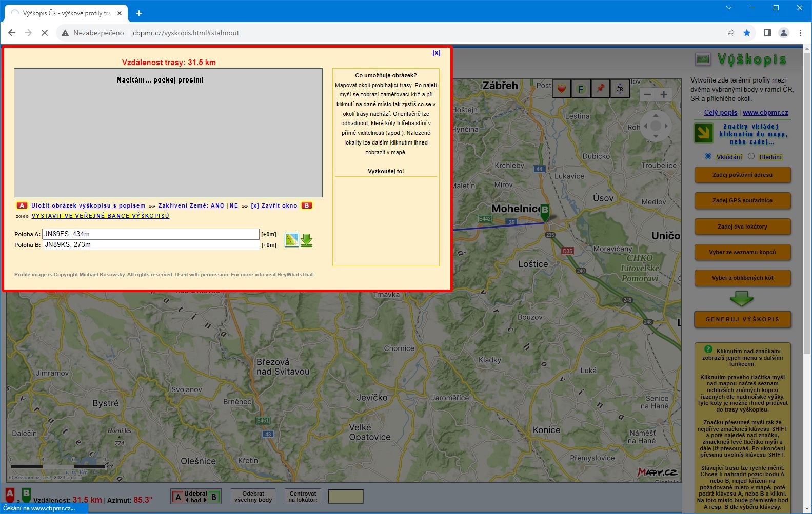
Task: Zoom out the map with minus button
Action: pos(647,94)
